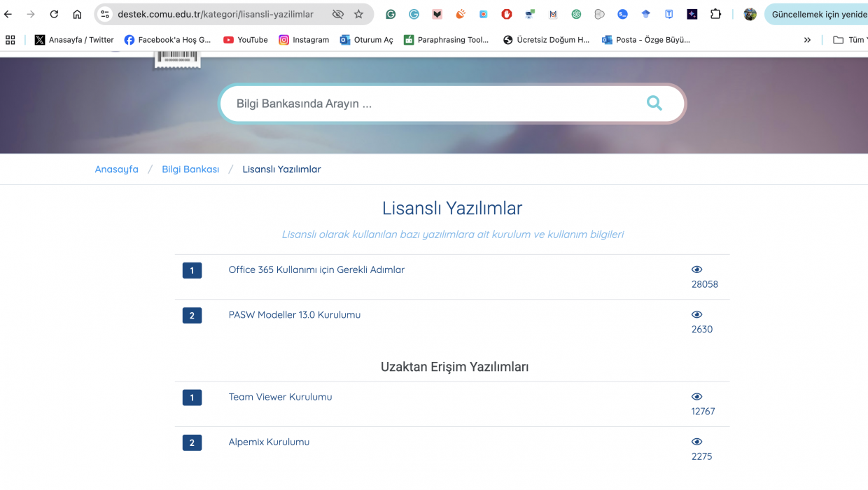Image resolution: width=868 pixels, height=490 pixels.
Task: Open the blue T extension icon
Action: coord(669,14)
